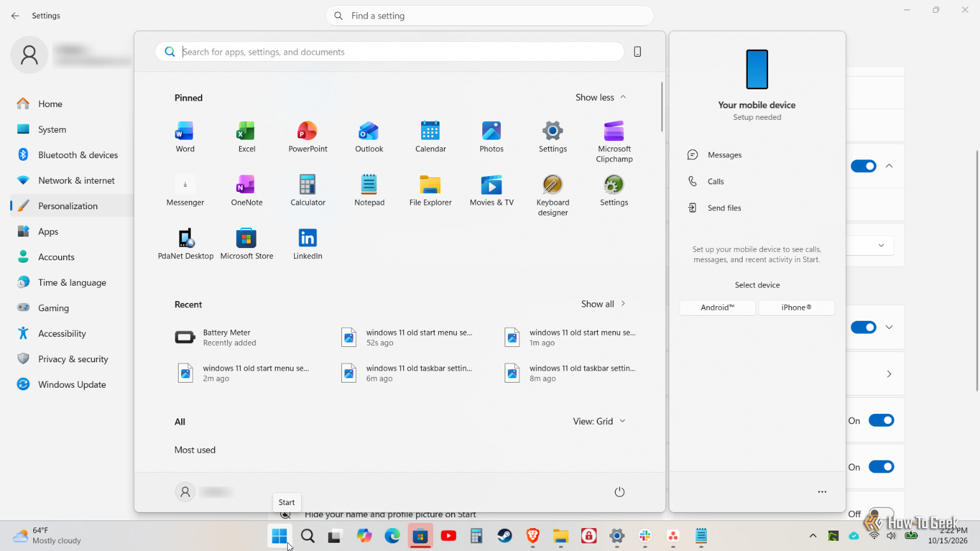Expand recent items with Show all
The image size is (980, 551).
(603, 304)
